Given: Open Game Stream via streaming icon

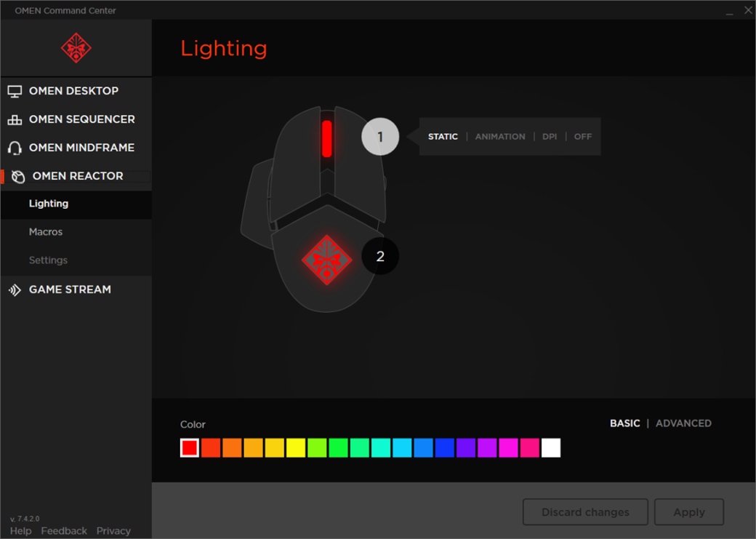Looking at the screenshot, I should tap(15, 290).
